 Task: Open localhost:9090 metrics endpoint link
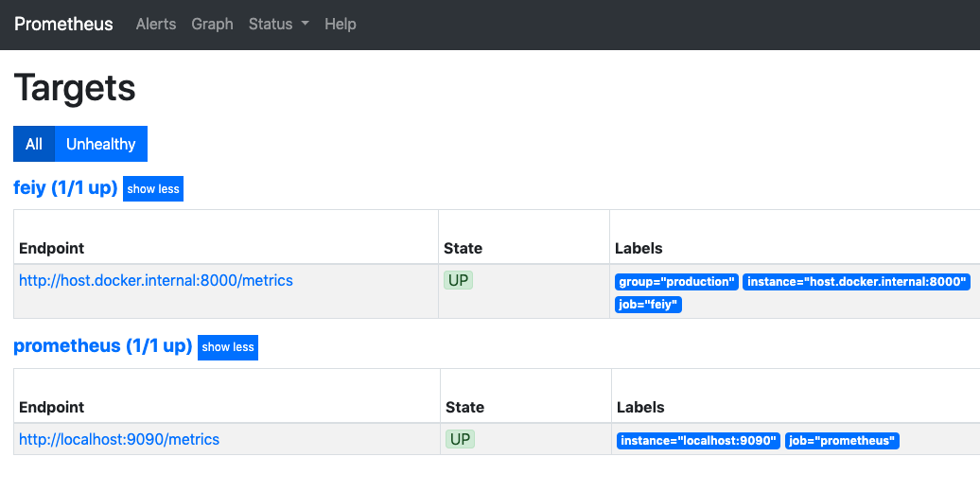pyautogui.click(x=119, y=440)
